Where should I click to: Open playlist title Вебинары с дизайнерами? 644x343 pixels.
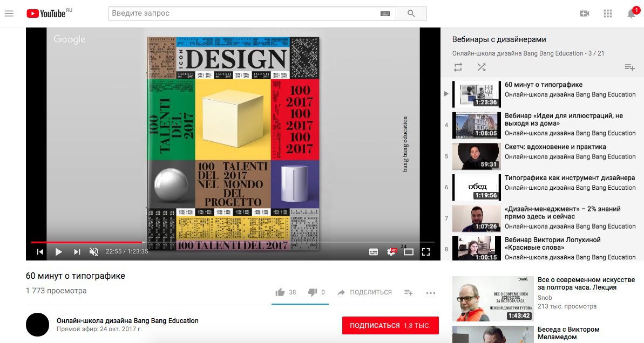point(499,39)
